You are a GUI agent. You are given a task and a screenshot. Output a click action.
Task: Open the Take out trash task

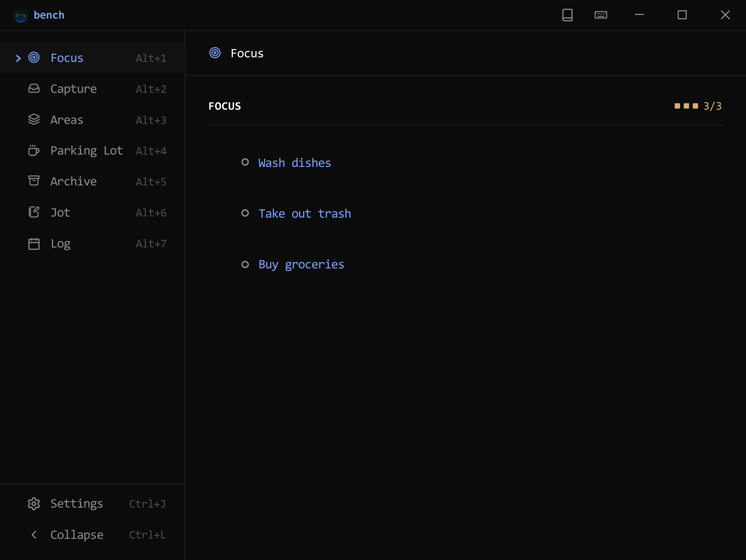coord(305,214)
